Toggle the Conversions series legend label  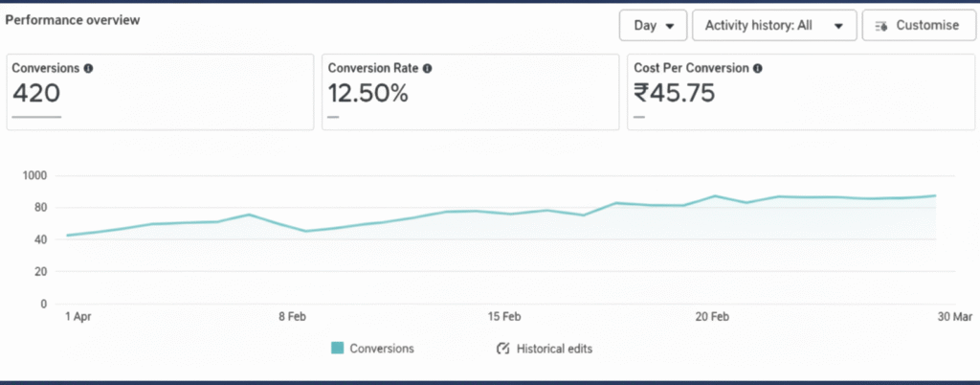[382, 349]
